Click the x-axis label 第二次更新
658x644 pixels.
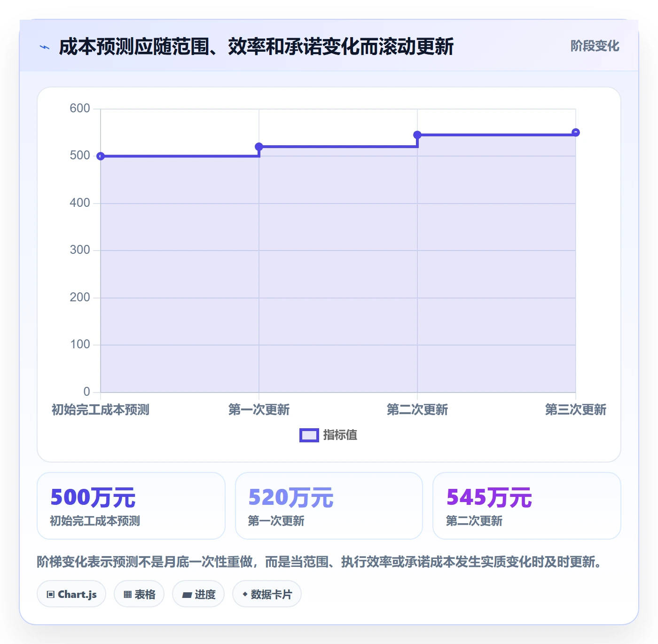tap(417, 410)
